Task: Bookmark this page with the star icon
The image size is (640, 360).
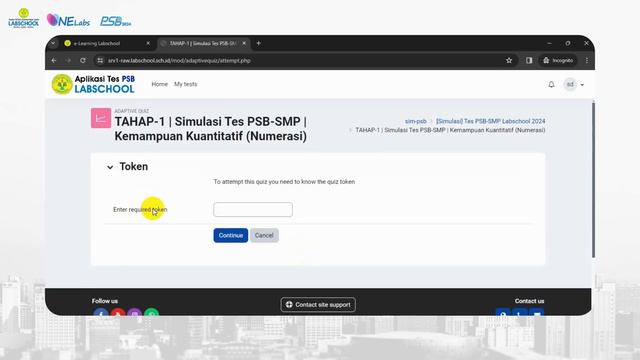Action: 509,60
